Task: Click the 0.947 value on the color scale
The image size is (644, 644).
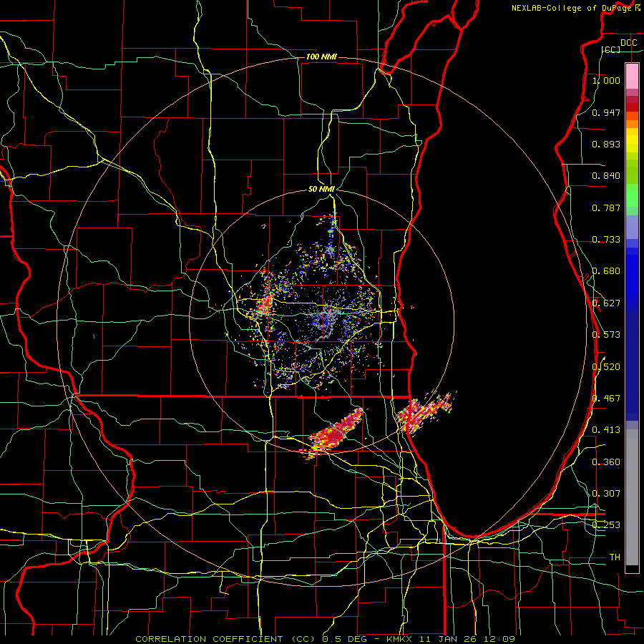Action: point(606,112)
